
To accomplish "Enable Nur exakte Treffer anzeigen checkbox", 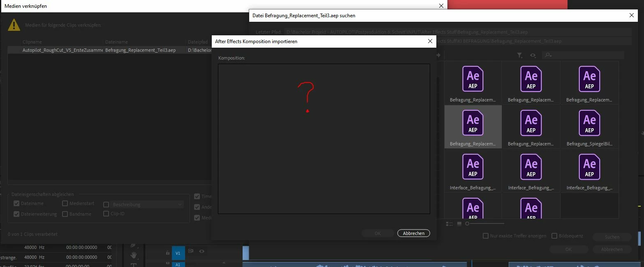I will pyautogui.click(x=486, y=236).
